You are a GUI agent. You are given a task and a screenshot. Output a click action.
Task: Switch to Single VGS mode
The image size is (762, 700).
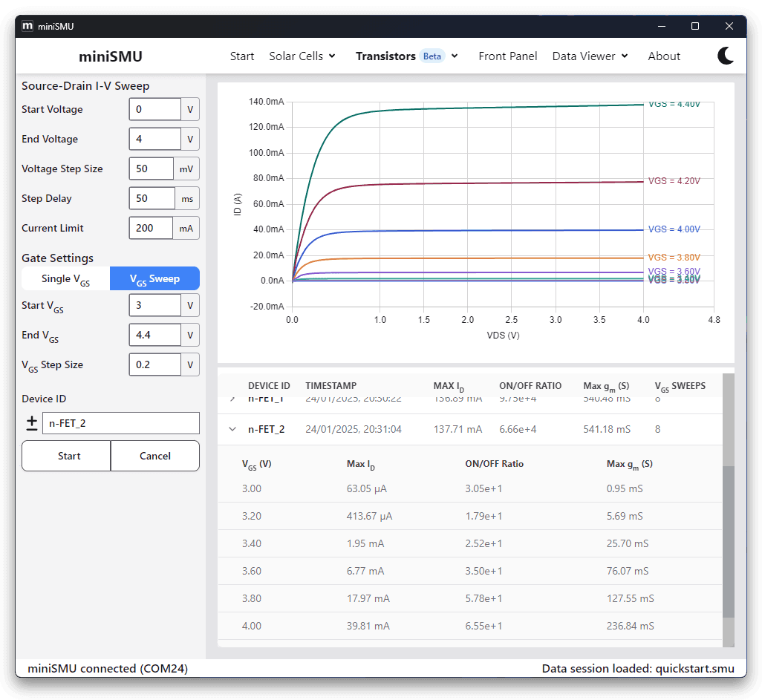tap(65, 279)
